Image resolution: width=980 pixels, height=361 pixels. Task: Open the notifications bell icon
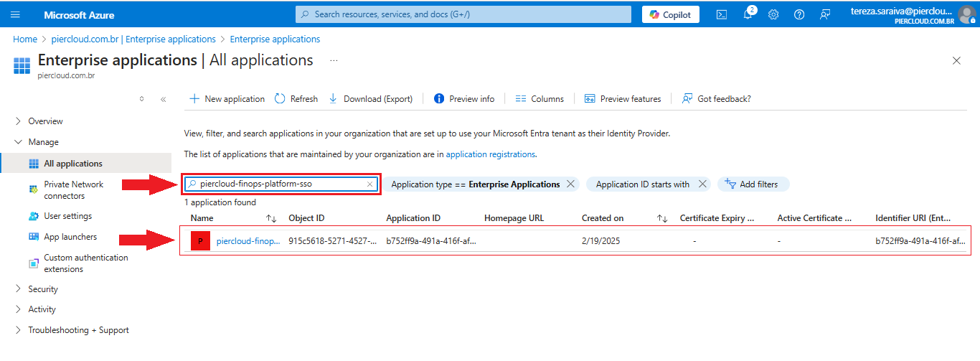click(x=748, y=14)
